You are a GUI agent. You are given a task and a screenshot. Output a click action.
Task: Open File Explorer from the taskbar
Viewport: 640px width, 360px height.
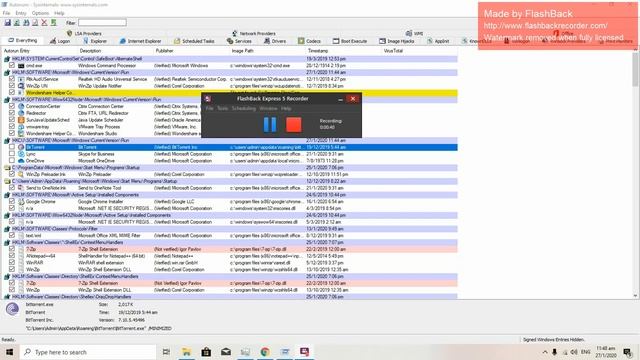[x=187, y=352]
